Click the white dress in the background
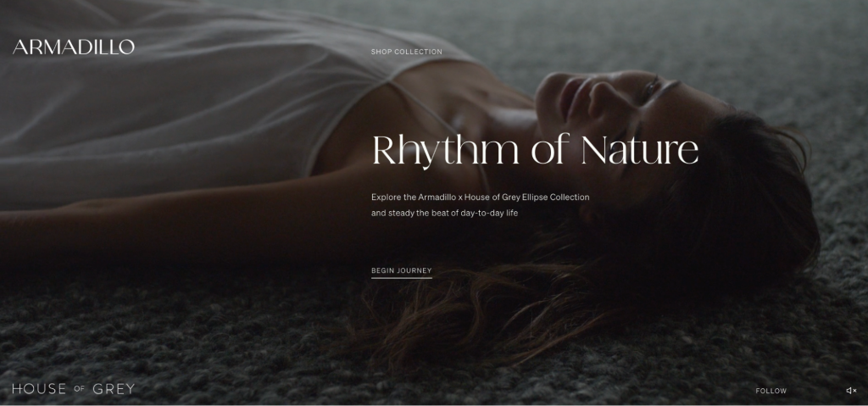 point(166,94)
